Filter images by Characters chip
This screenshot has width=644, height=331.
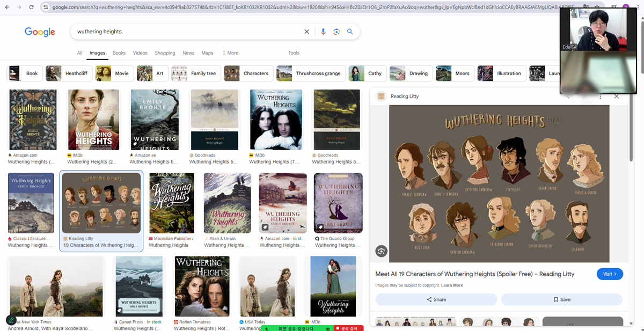(248, 73)
